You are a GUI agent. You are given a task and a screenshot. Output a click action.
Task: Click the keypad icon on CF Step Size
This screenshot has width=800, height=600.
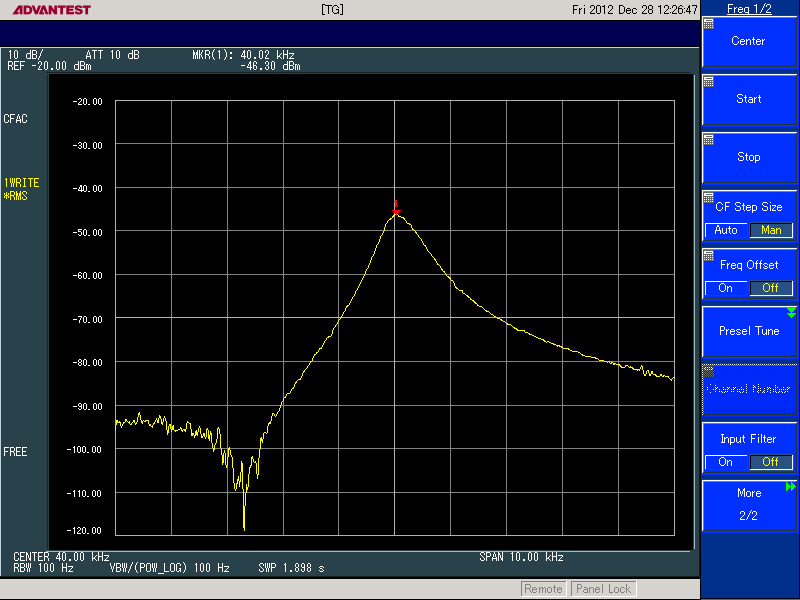(709, 197)
